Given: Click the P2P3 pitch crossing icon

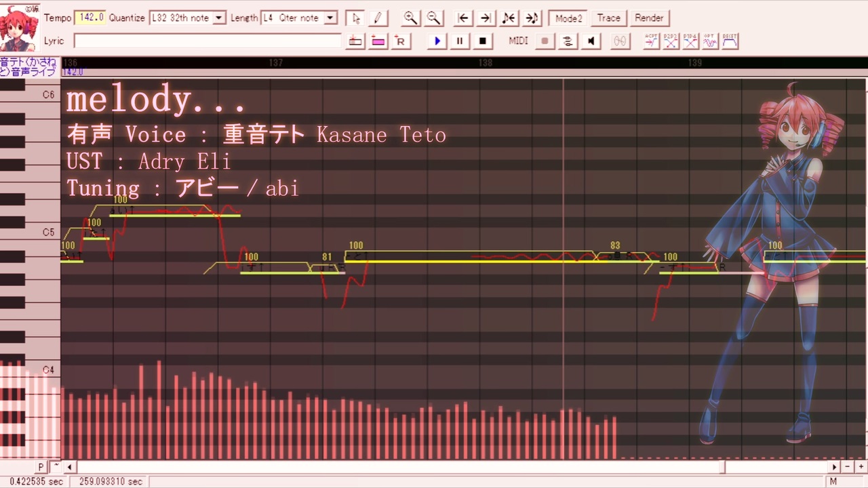Looking at the screenshot, I should pos(671,41).
